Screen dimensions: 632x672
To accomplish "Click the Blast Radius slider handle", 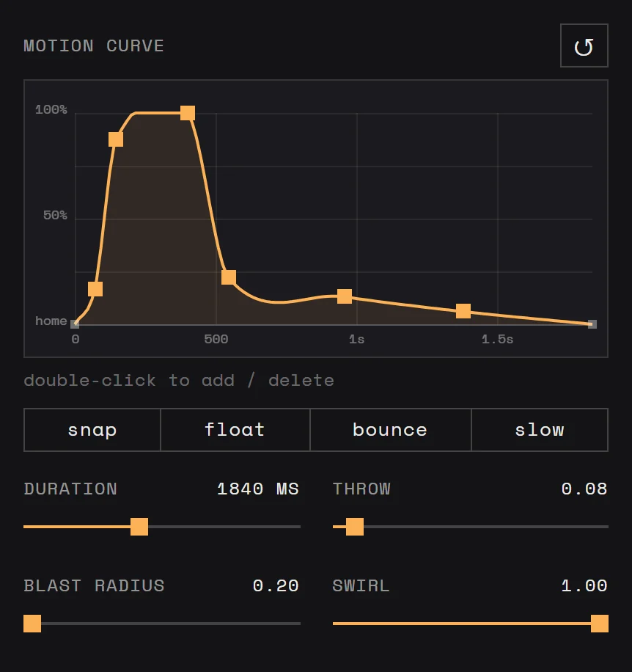I will point(32,624).
